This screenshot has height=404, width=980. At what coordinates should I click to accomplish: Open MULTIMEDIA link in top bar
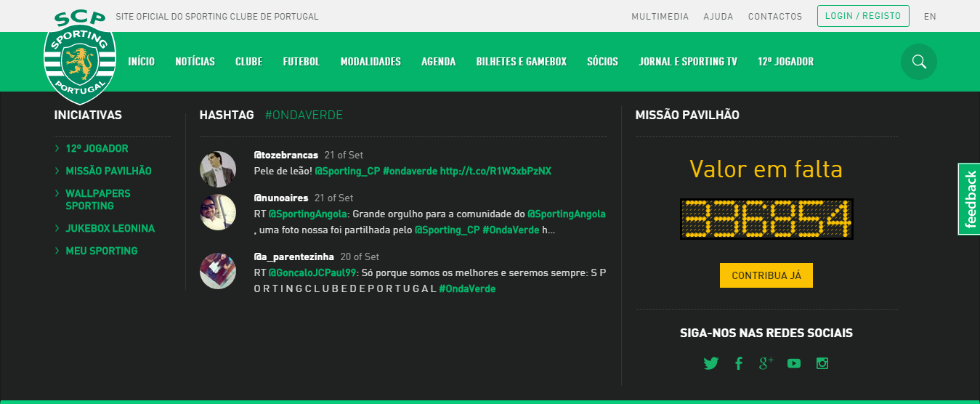(x=660, y=17)
